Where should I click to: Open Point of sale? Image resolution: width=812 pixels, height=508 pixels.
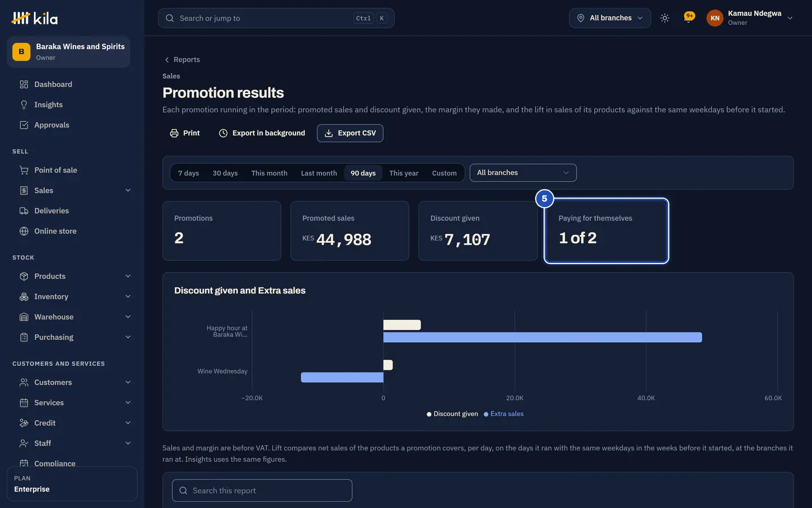(72, 170)
